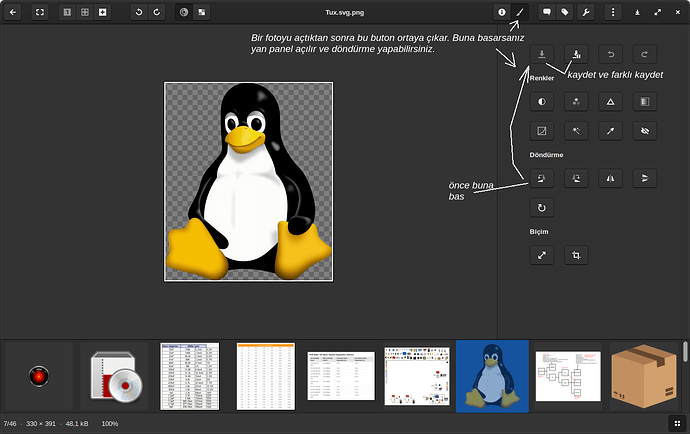Select the red-eye removal crossed-eye icon
This screenshot has width=690, height=434.
click(645, 130)
